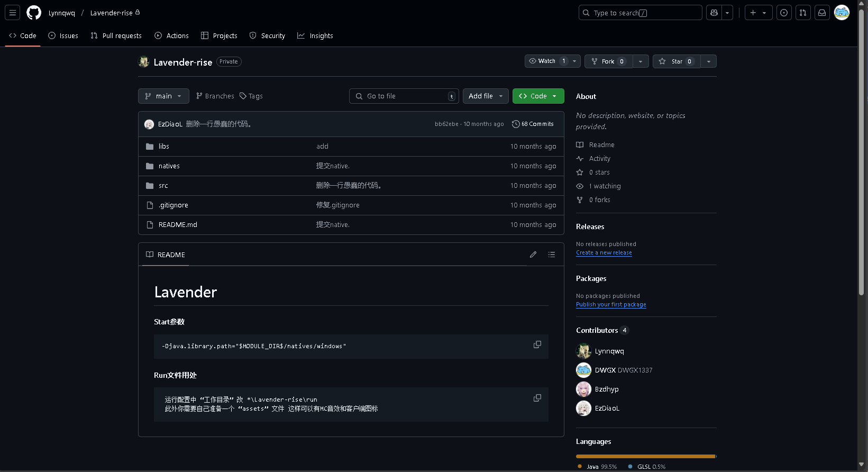This screenshot has width=868, height=472.
Task: Switch to the Actions tab
Action: tap(171, 35)
